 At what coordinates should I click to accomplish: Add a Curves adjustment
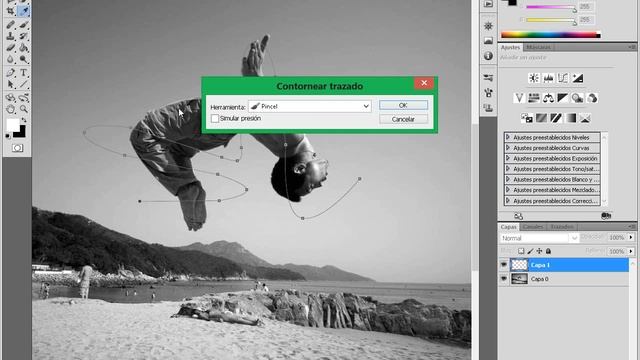click(x=563, y=78)
